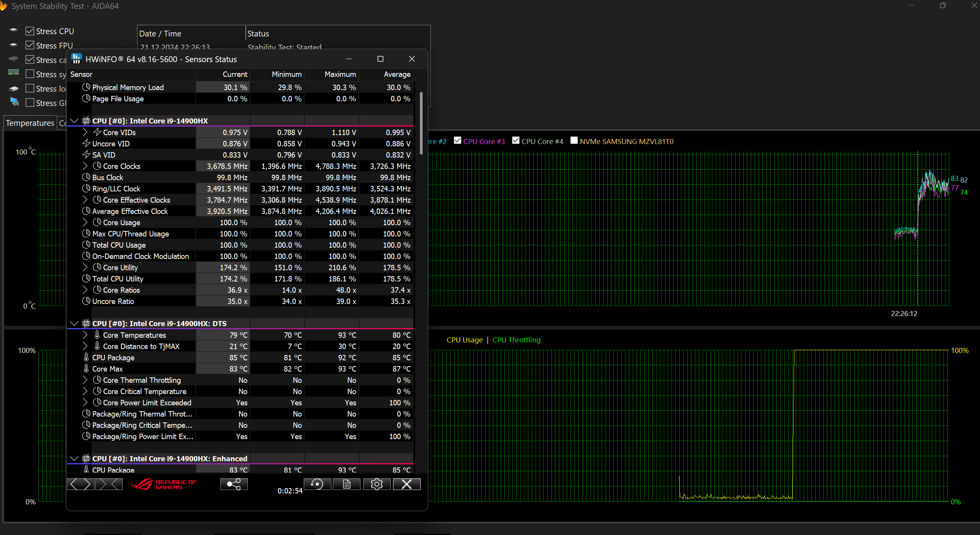This screenshot has height=535, width=980.
Task: Minimize the HWiNFO Sensors Status window
Action: tap(349, 59)
